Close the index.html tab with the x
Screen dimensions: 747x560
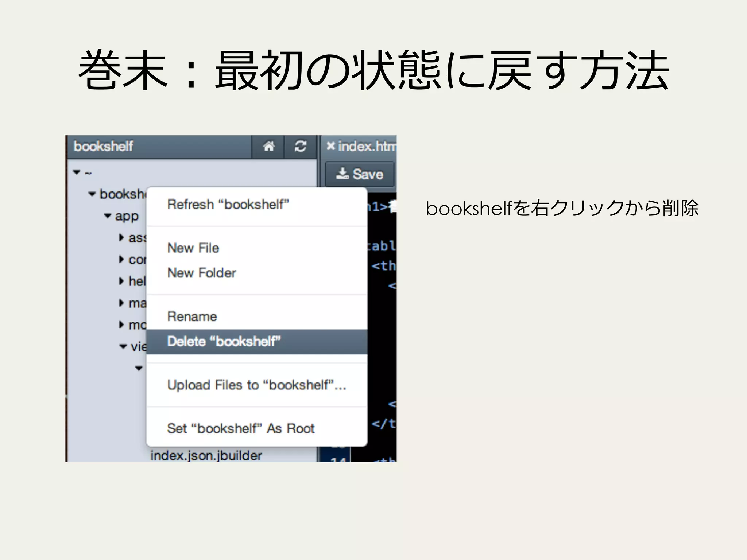pyautogui.click(x=330, y=146)
